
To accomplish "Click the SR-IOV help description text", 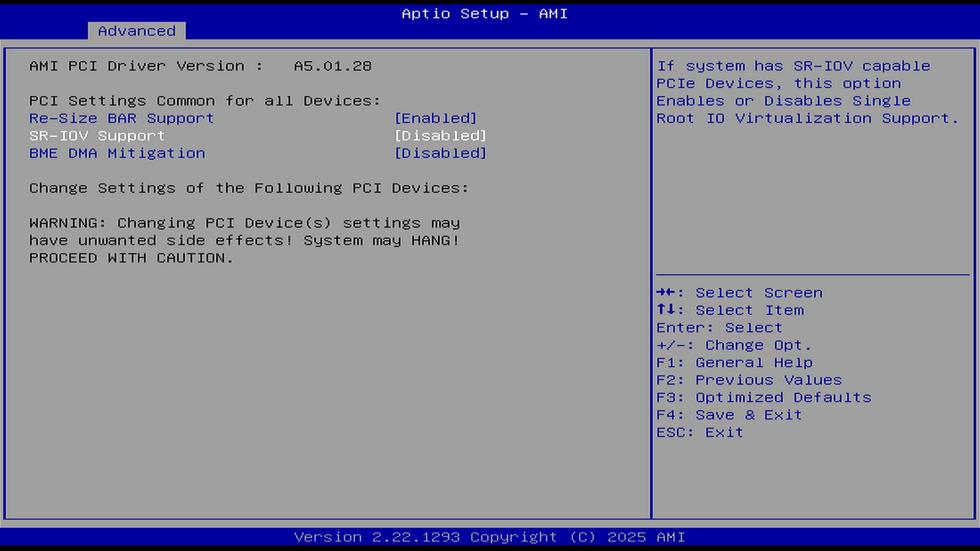I will click(807, 92).
